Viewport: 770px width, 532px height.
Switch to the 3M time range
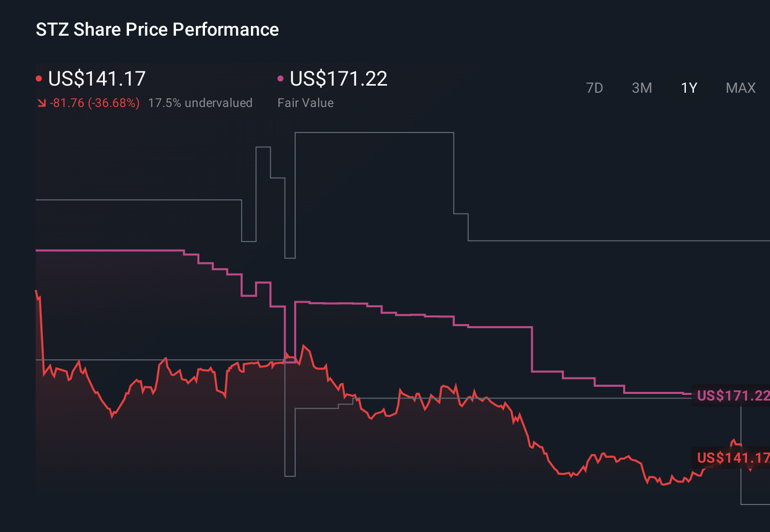point(641,88)
